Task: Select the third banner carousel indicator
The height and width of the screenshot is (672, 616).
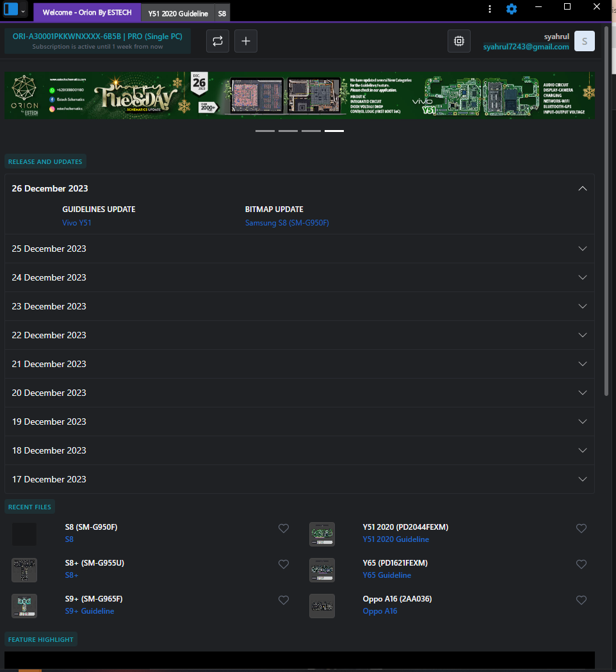Action: [x=311, y=131]
